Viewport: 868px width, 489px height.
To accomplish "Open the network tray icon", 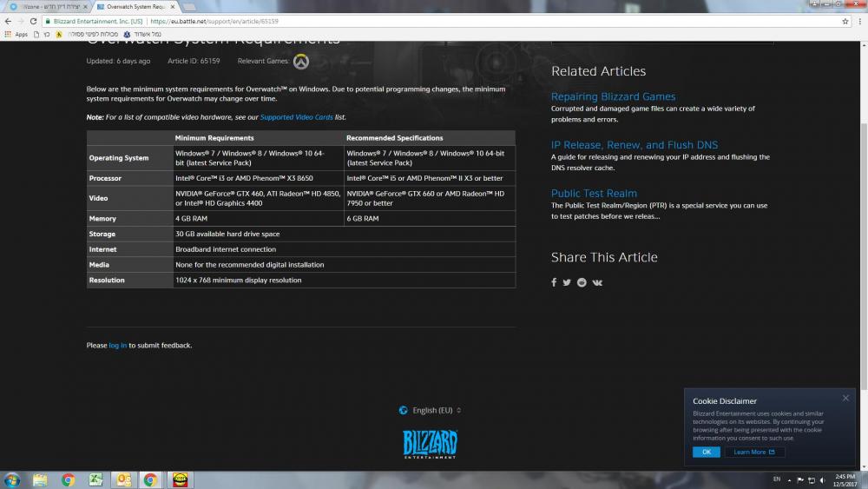I will 812,480.
